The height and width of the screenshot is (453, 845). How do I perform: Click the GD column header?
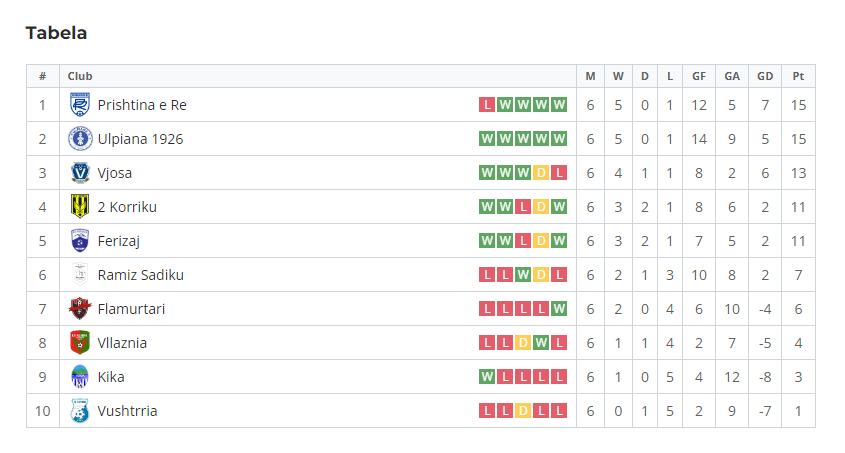click(x=765, y=76)
